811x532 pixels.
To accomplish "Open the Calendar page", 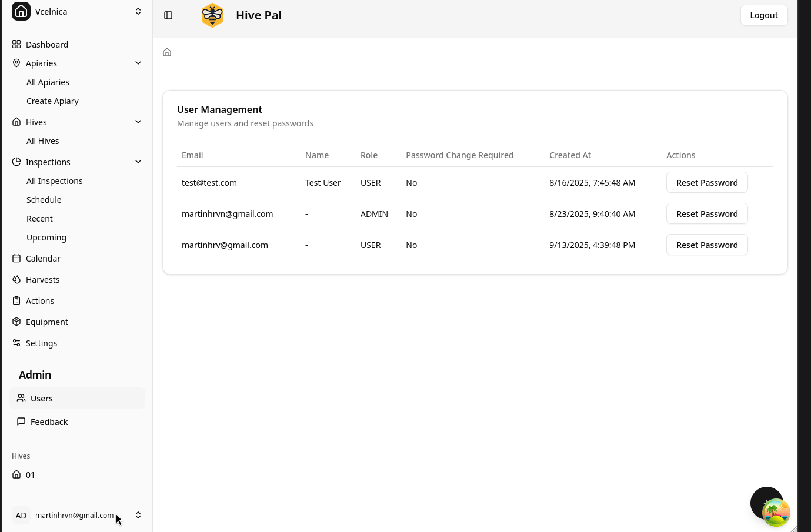I will (x=43, y=259).
